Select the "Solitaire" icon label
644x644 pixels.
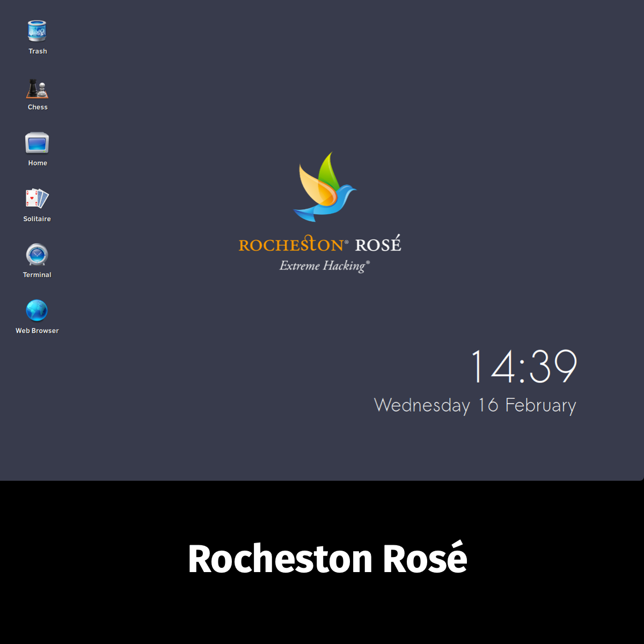(37, 219)
